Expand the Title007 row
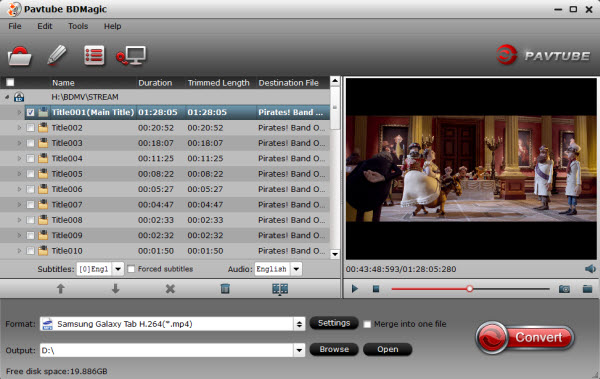The height and width of the screenshot is (379, 600). coord(19,205)
